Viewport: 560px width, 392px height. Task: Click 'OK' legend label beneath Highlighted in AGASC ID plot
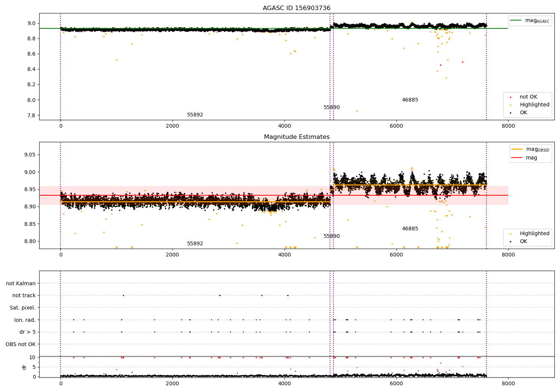(523, 113)
